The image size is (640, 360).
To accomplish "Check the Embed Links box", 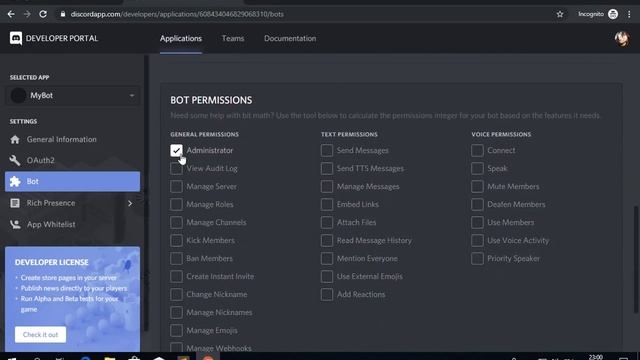I will tap(327, 204).
